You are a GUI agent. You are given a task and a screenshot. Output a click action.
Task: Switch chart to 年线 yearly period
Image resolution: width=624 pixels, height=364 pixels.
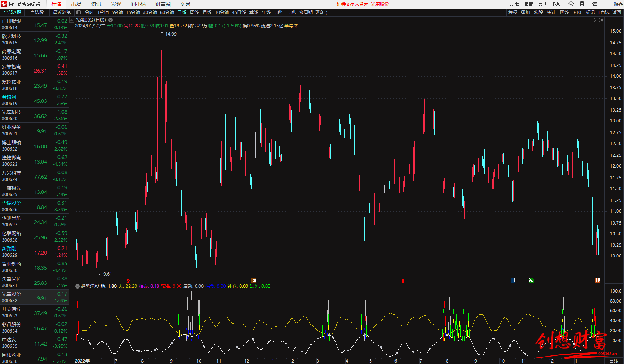tap(266, 13)
